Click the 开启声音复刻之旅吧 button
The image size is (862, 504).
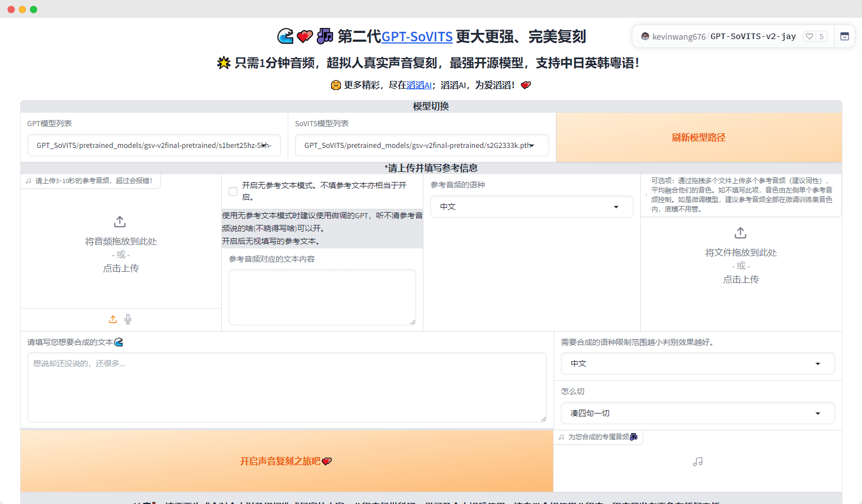point(287,461)
